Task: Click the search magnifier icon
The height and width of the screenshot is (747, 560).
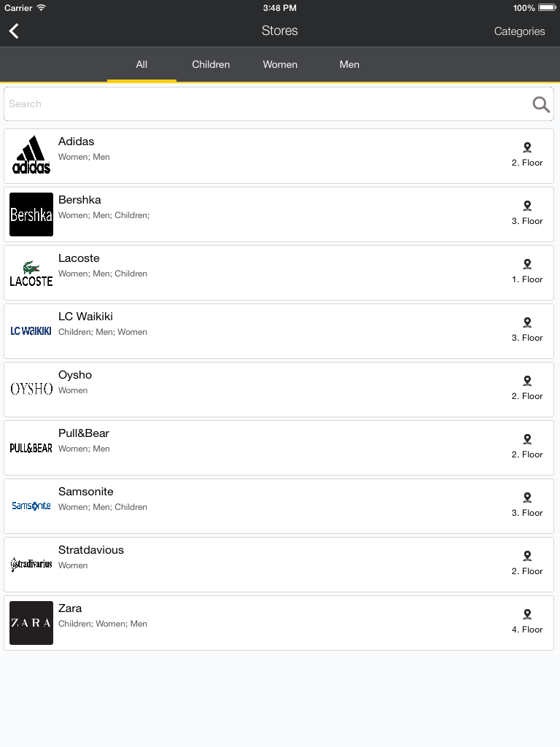Action: [x=541, y=104]
